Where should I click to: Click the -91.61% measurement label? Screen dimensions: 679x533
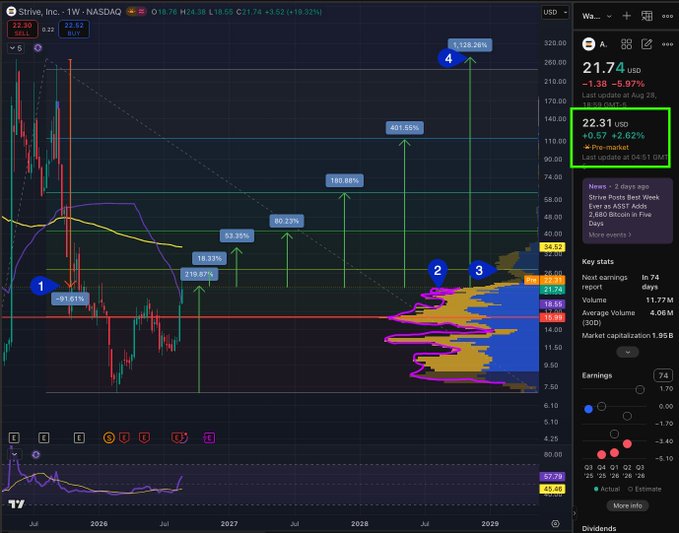pos(70,299)
